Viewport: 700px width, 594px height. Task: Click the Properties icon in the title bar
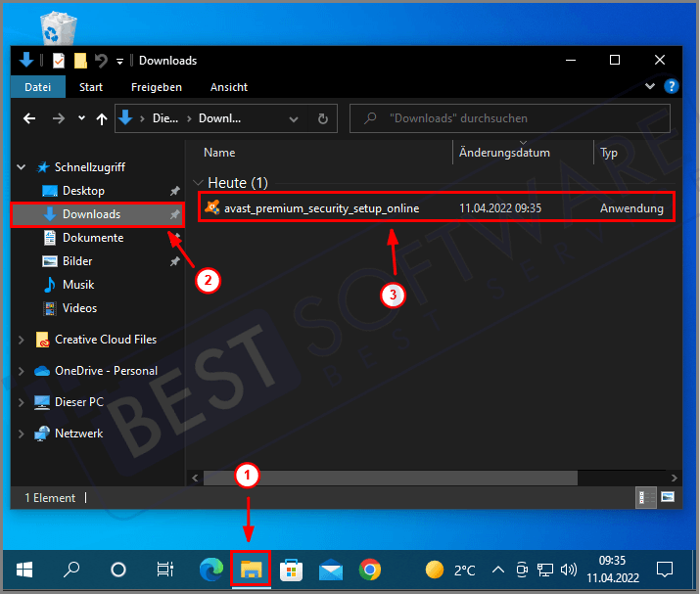[60, 61]
